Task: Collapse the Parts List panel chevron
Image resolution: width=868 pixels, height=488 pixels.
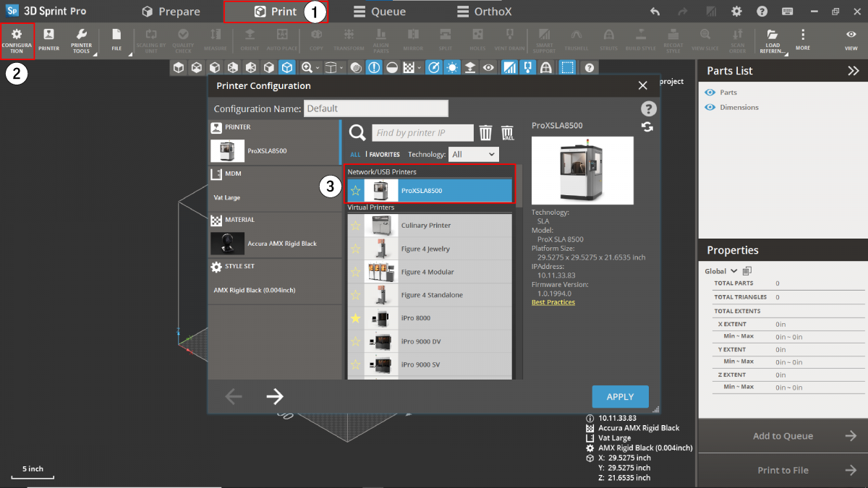Action: pyautogui.click(x=854, y=71)
